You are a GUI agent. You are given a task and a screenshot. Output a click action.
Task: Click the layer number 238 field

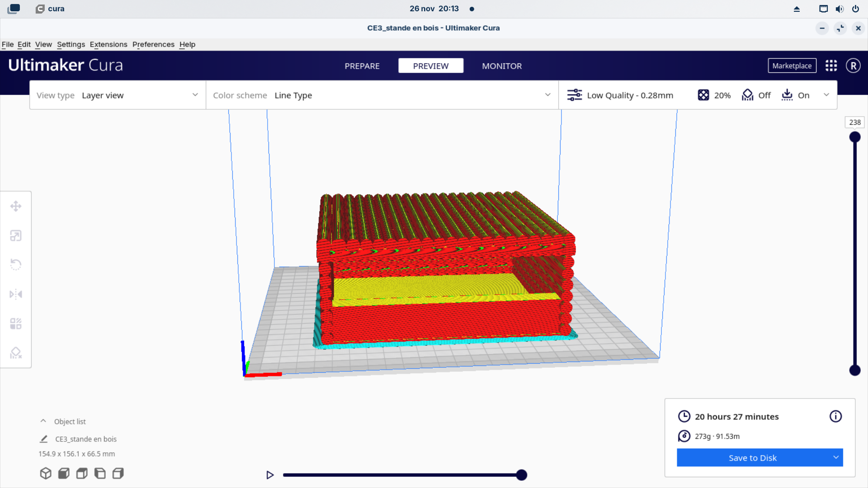[854, 122]
